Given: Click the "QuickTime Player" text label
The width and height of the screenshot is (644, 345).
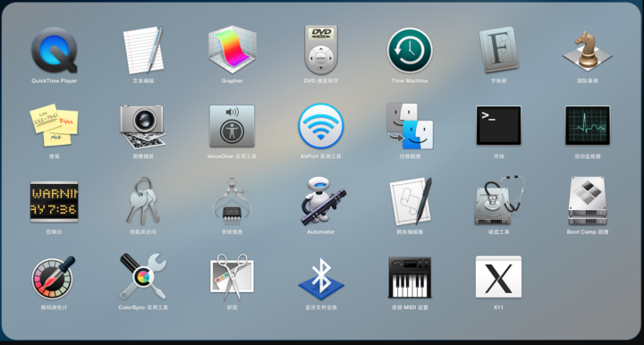Looking at the screenshot, I should pyautogui.click(x=55, y=80).
